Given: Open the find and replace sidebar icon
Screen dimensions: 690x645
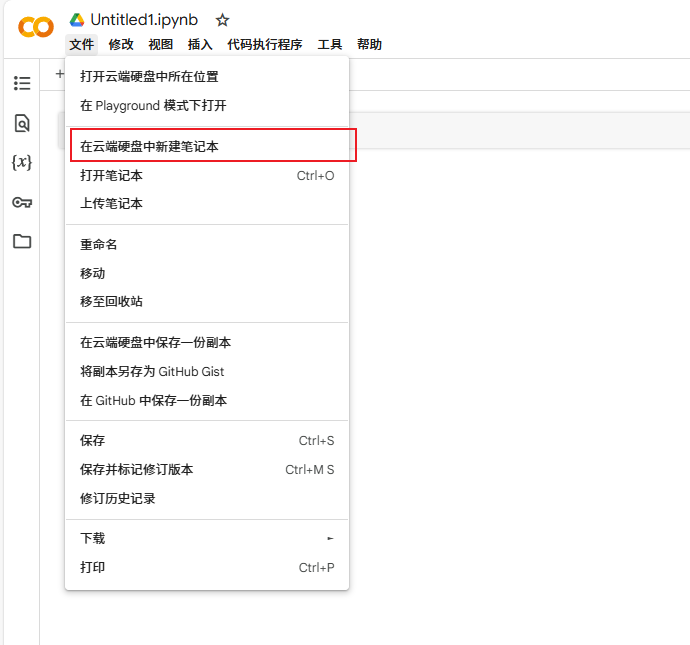Looking at the screenshot, I should coord(22,123).
